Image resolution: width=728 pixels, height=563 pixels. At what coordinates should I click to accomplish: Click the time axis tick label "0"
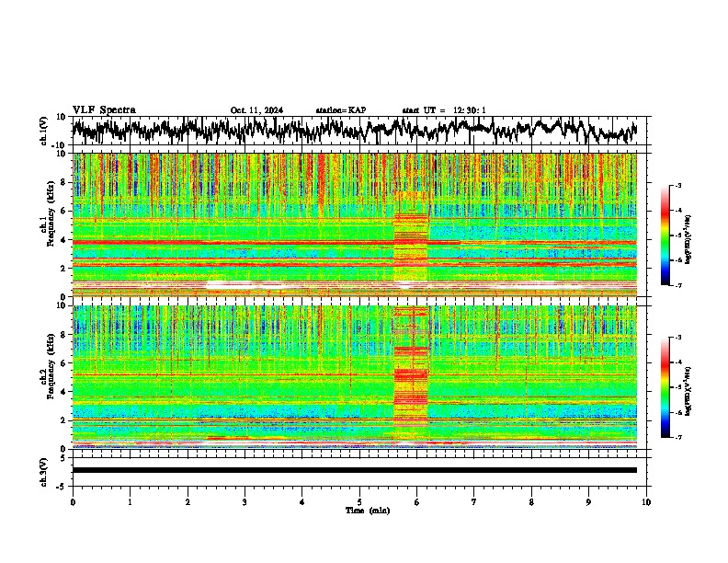[73, 502]
